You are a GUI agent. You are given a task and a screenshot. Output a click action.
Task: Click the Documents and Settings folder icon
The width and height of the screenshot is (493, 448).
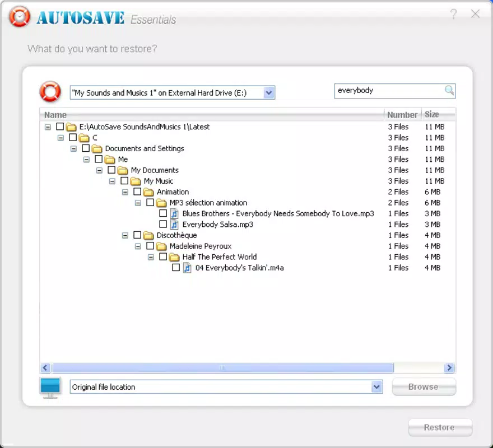pos(97,149)
